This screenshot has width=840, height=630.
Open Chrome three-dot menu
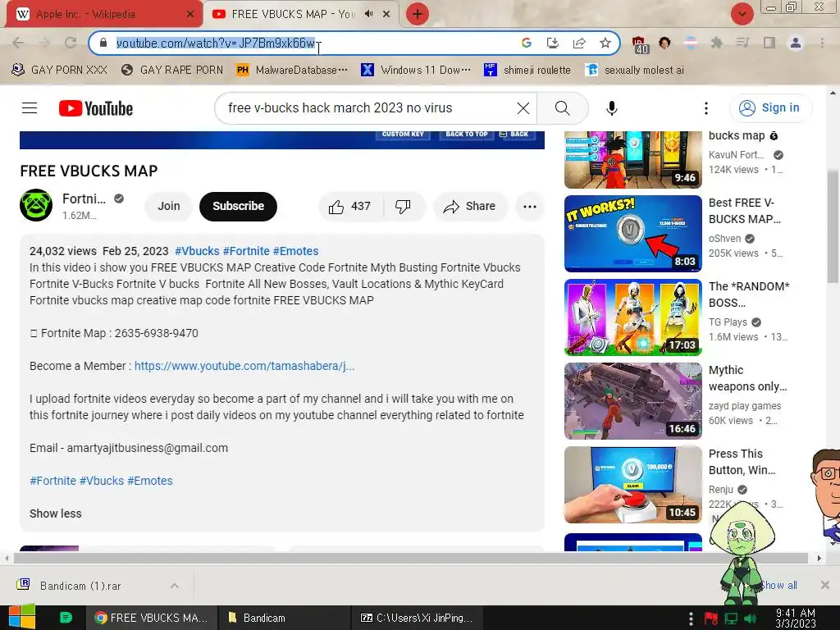(x=822, y=43)
